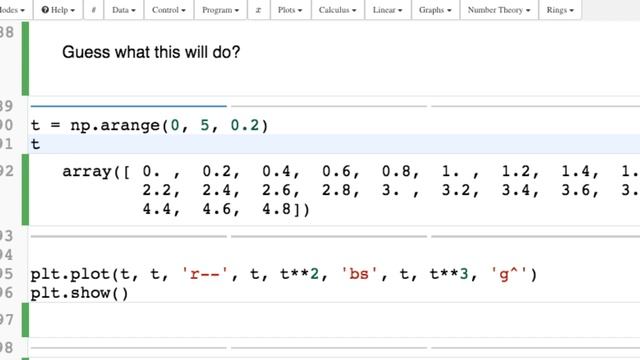Click the italic x variable button
Screen dimensions: 640x360
(x=258, y=10)
